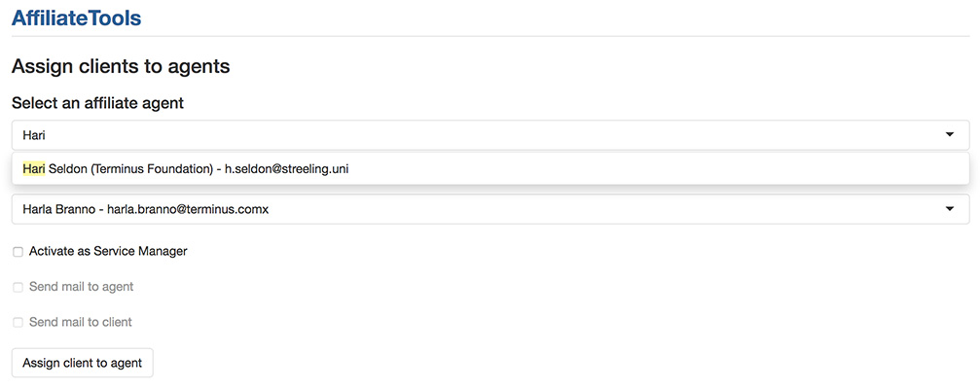Click the yellow highlighted "Hari" match text
The image size is (980, 389).
click(x=34, y=169)
